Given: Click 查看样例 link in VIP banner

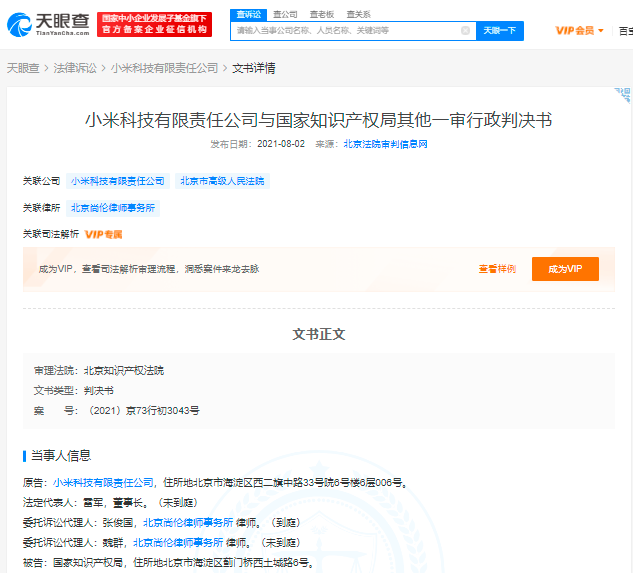Looking at the screenshot, I should coord(497,269).
